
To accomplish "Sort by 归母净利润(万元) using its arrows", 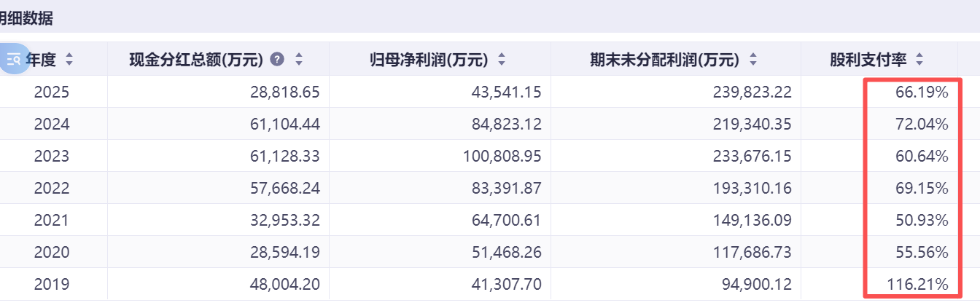I will (502, 60).
